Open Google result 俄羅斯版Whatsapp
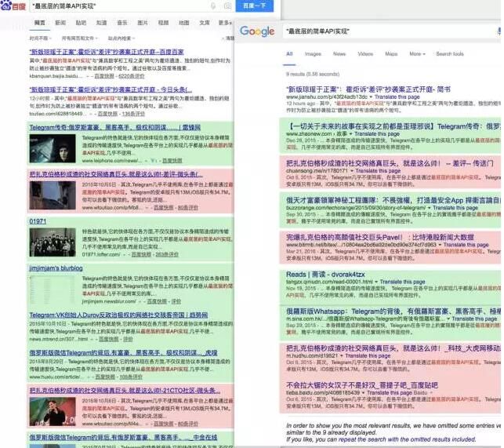The width and height of the screenshot is (504, 448). [393, 311]
